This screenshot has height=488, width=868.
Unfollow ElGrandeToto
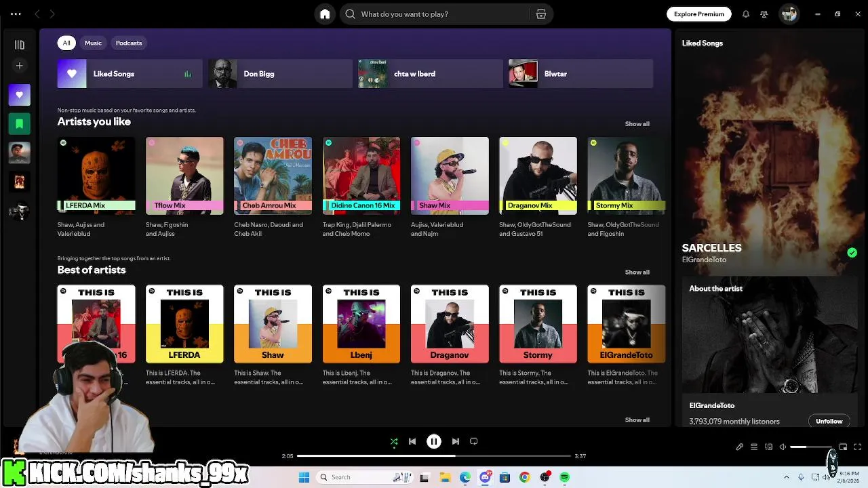[829, 421]
